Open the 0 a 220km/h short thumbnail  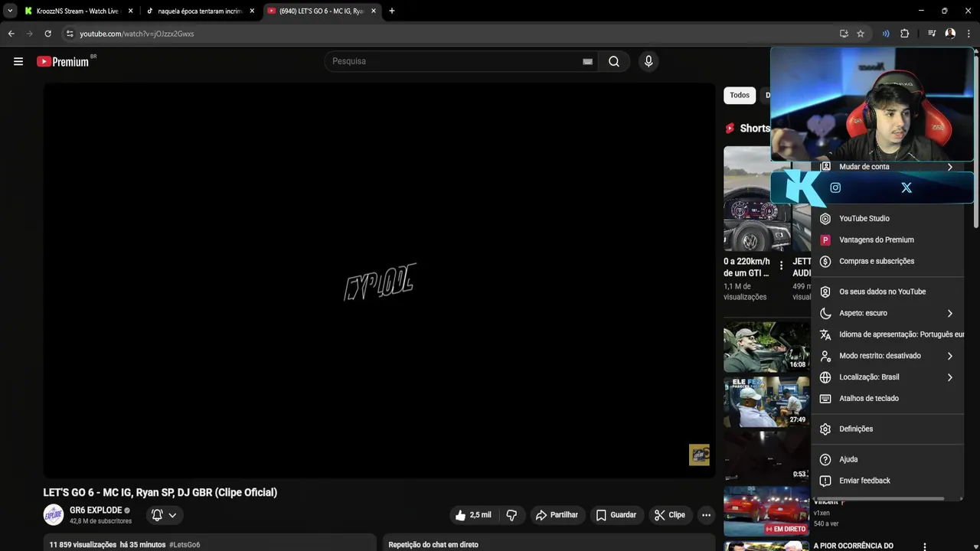(x=757, y=199)
